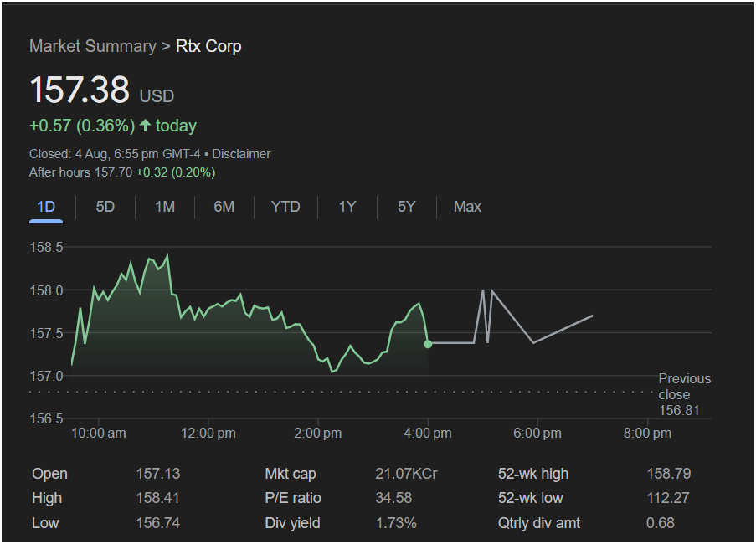Click the +0.32 (0.20%) after-hours change

click(x=176, y=172)
